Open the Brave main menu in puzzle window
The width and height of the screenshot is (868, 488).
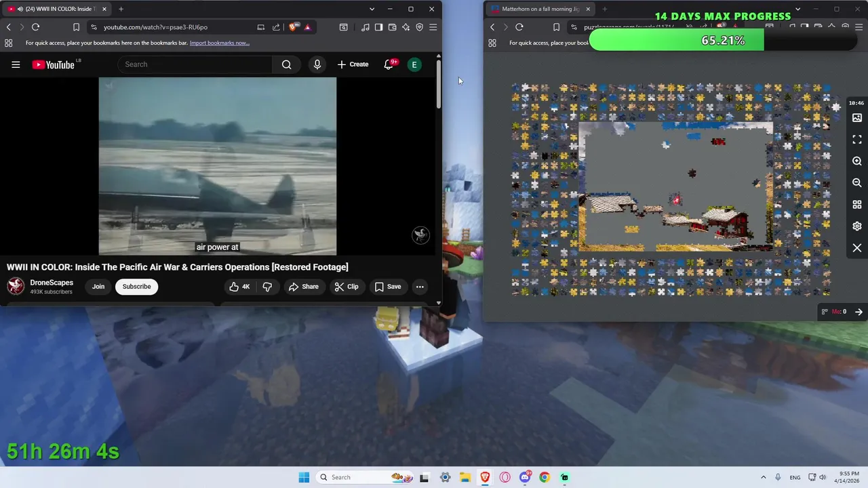click(859, 27)
